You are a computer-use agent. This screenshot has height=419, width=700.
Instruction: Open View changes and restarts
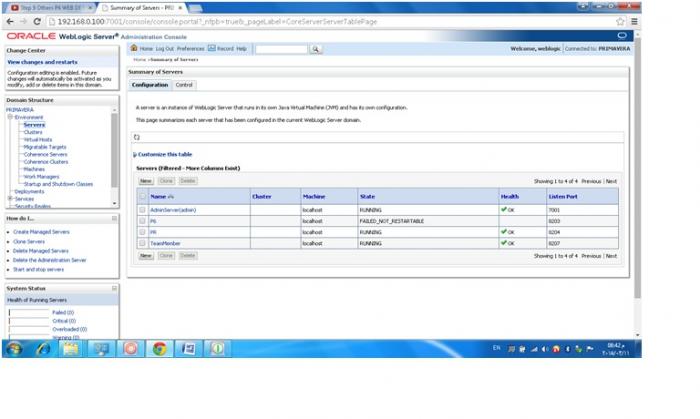tap(42, 62)
